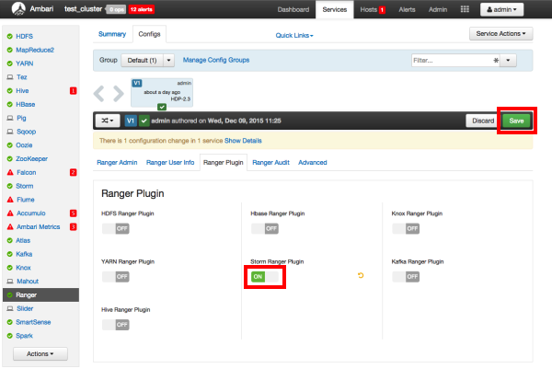The height and width of the screenshot is (392, 552).
Task: Turn off Storm Ranger Plugin switch
Action: (265, 276)
